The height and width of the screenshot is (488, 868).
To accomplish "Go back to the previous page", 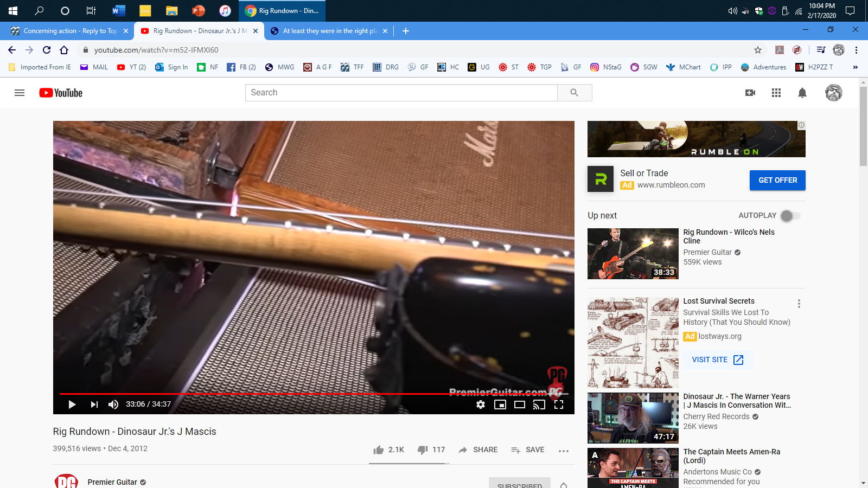I will (12, 50).
